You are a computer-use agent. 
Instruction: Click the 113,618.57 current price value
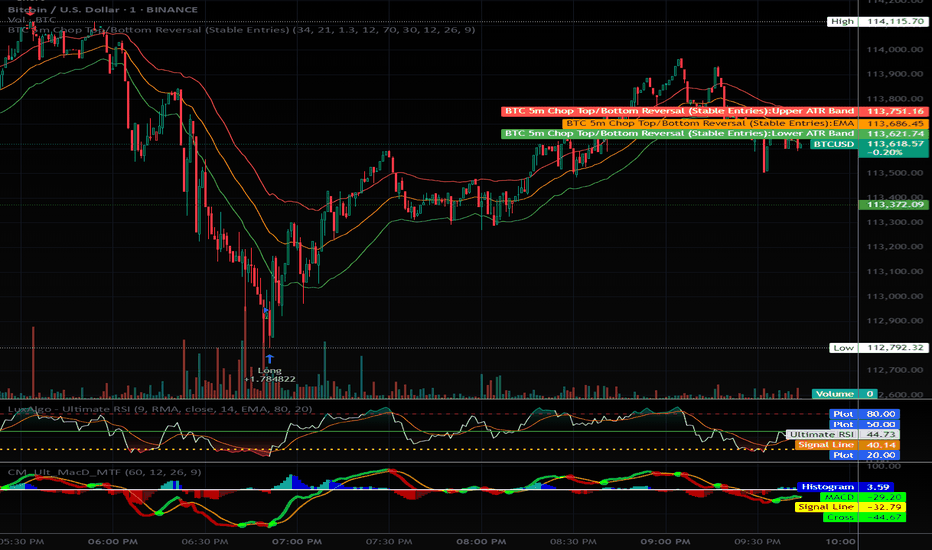(x=895, y=144)
